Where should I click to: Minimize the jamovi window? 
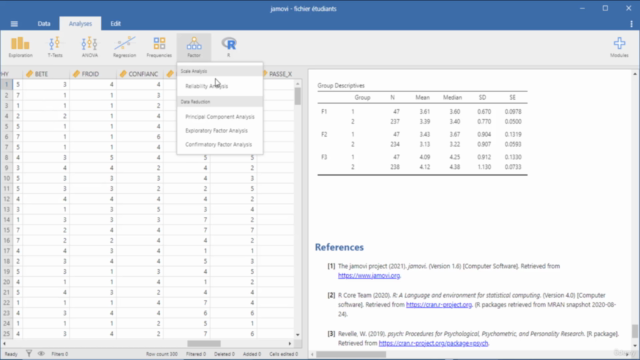point(582,8)
